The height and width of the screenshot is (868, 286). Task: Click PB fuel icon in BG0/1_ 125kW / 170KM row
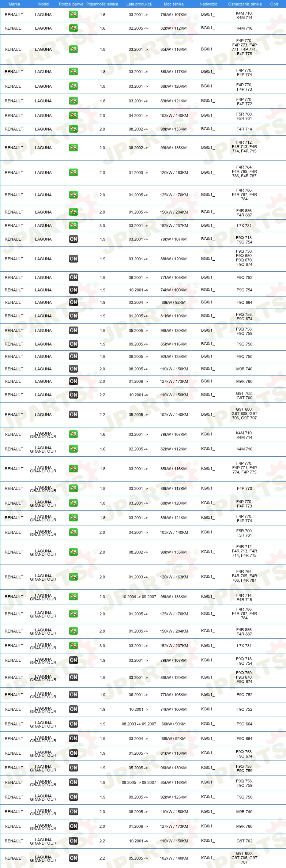coord(74,195)
